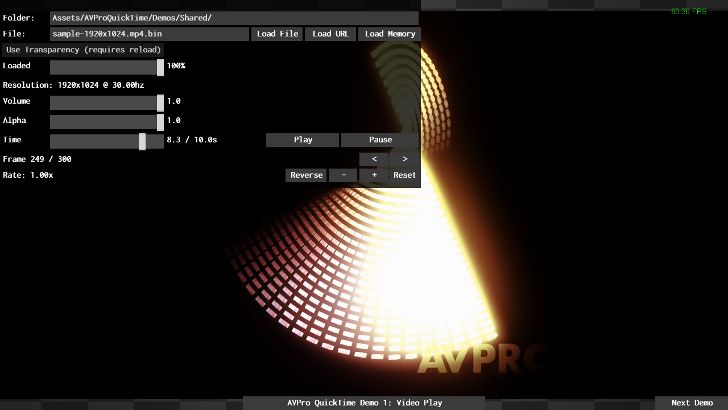Start video with the Play button
Screen dimensions: 728x410
[303, 140]
